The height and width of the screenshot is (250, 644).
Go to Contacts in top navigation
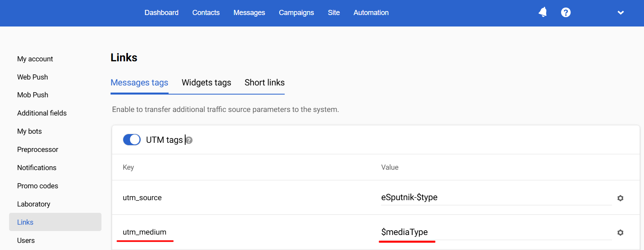tap(206, 13)
